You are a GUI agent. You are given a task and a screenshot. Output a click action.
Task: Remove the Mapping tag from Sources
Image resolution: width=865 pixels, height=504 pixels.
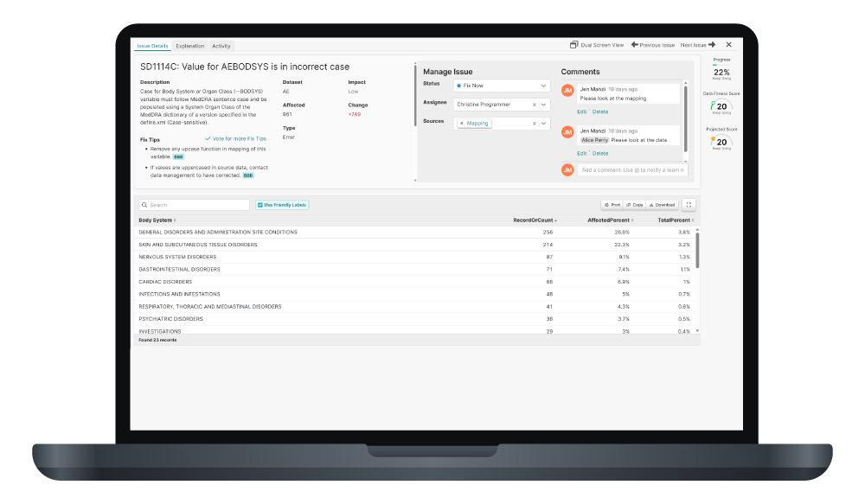(463, 123)
